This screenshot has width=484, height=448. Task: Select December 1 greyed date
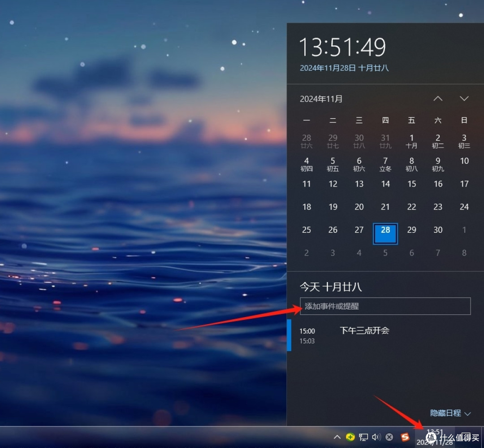464,230
